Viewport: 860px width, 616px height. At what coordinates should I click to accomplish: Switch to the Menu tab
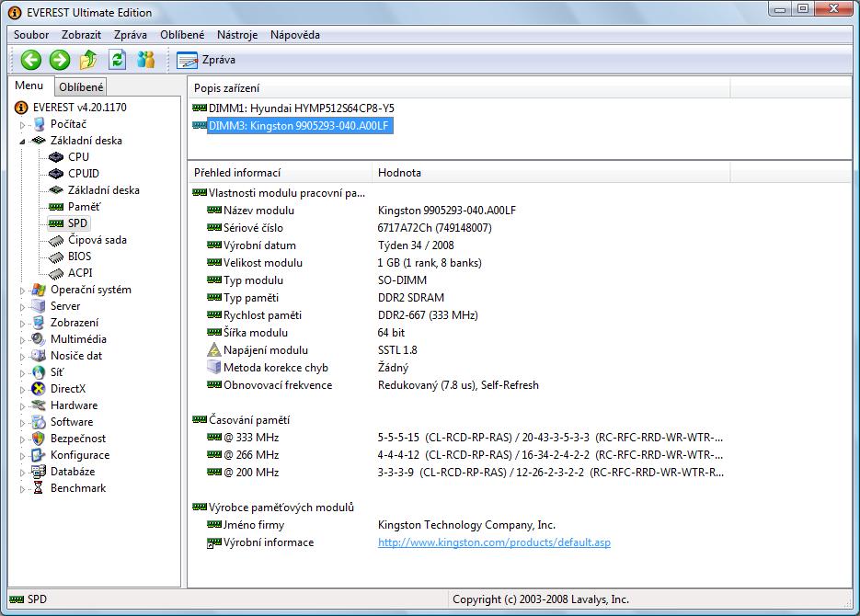[x=29, y=86]
